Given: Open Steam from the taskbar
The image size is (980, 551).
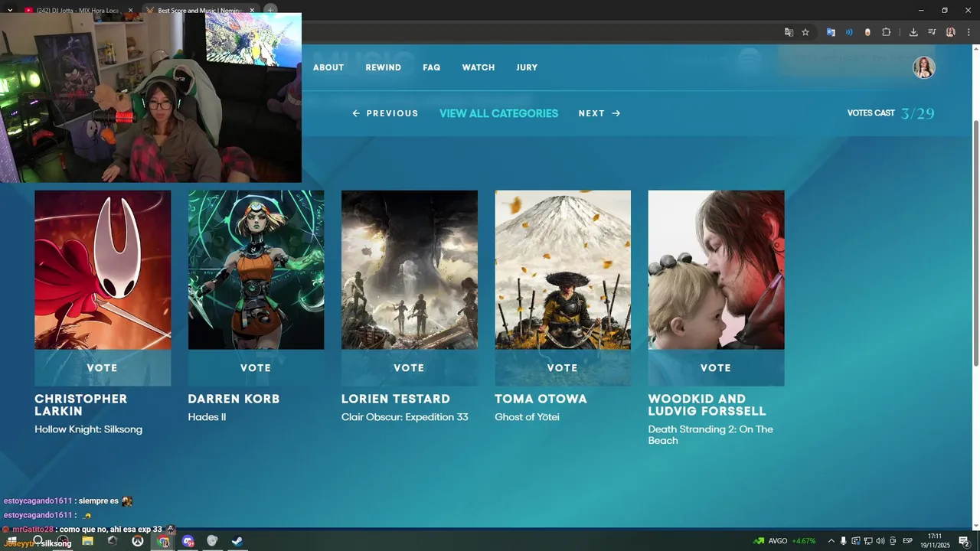Looking at the screenshot, I should [237, 541].
